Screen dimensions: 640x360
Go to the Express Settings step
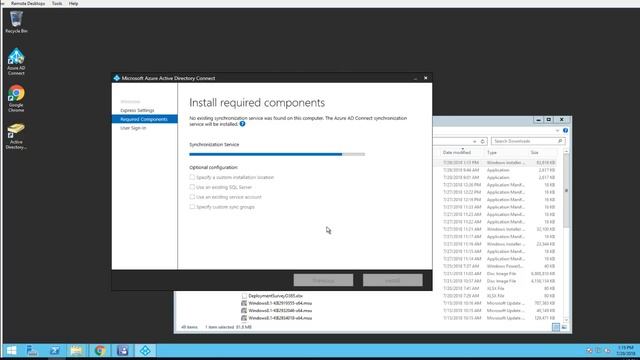point(137,110)
